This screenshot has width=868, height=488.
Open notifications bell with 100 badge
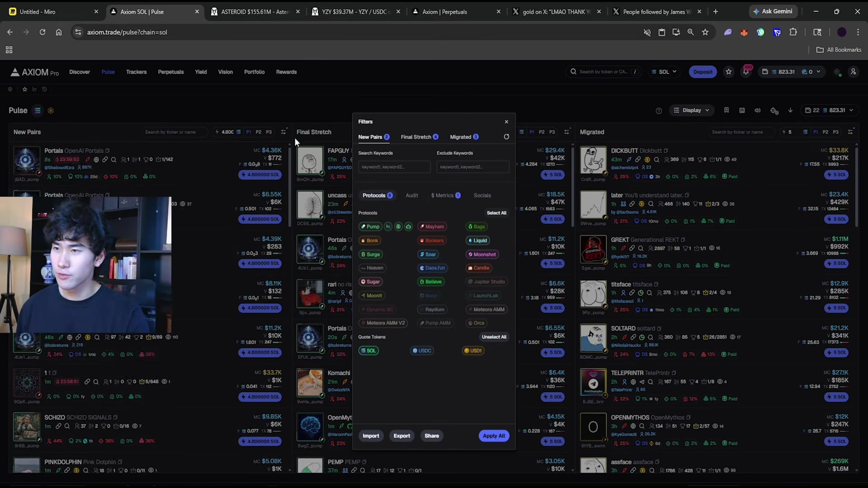[746, 72]
